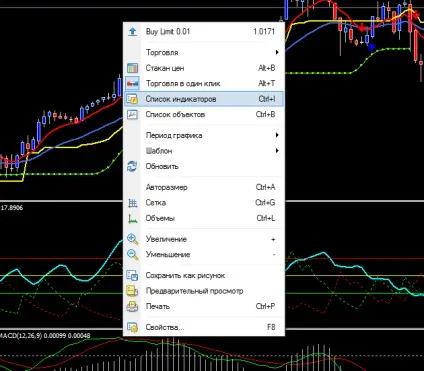This screenshot has height=371, width=424.
Task: Toggle Объемы volumes option
Action: pyautogui.click(x=204, y=218)
